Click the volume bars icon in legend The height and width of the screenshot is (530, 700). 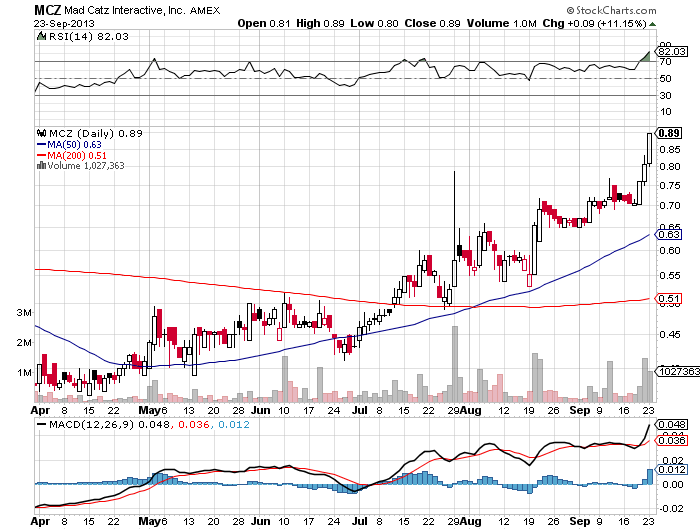click(x=41, y=165)
